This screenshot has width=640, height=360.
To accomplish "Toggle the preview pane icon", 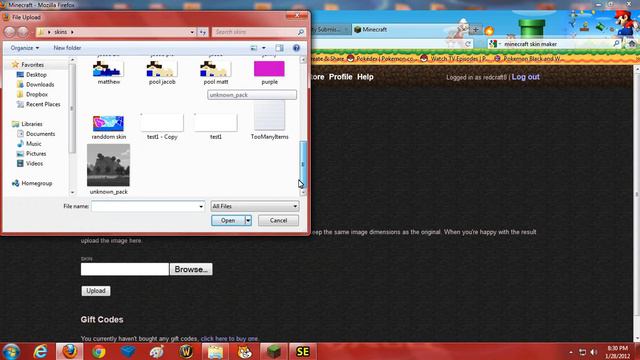I will pos(279,48).
